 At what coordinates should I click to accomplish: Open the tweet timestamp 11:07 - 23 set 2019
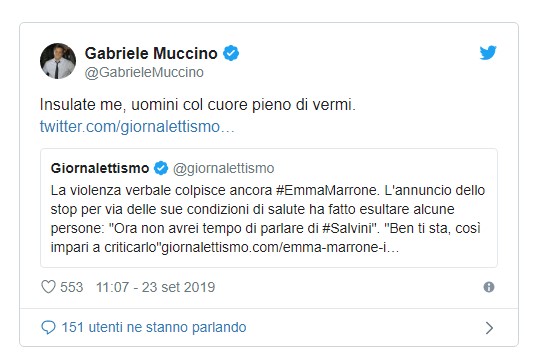point(155,287)
